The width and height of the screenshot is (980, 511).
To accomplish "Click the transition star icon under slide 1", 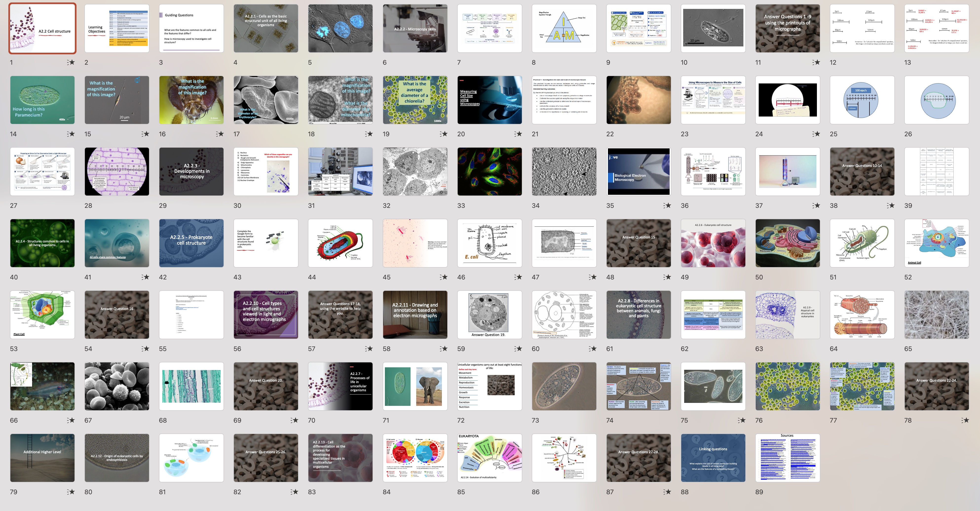I will point(71,62).
